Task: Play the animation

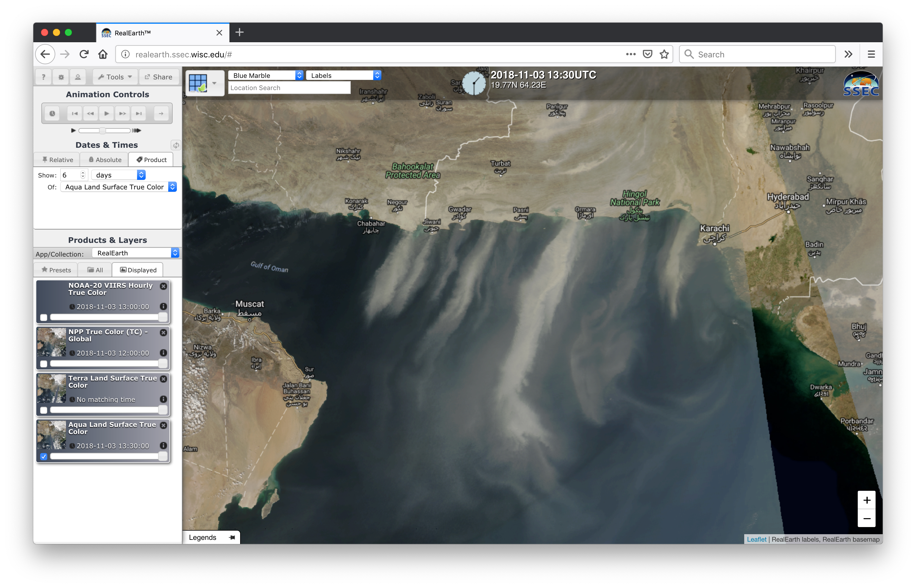Action: tap(106, 113)
